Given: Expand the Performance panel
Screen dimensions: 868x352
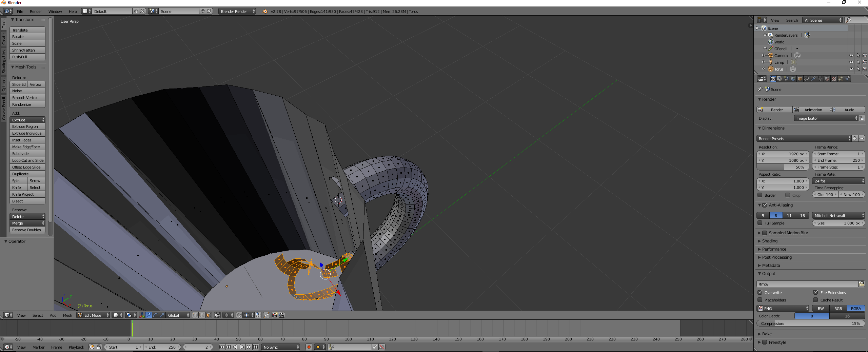Looking at the screenshot, I should pyautogui.click(x=774, y=249).
